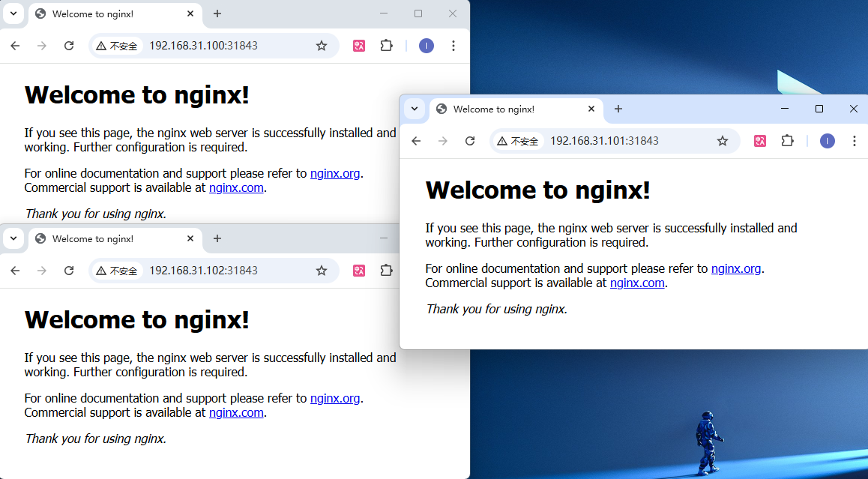
Task: Add a new tab in 192.168.31.102 window
Action: coord(217,238)
